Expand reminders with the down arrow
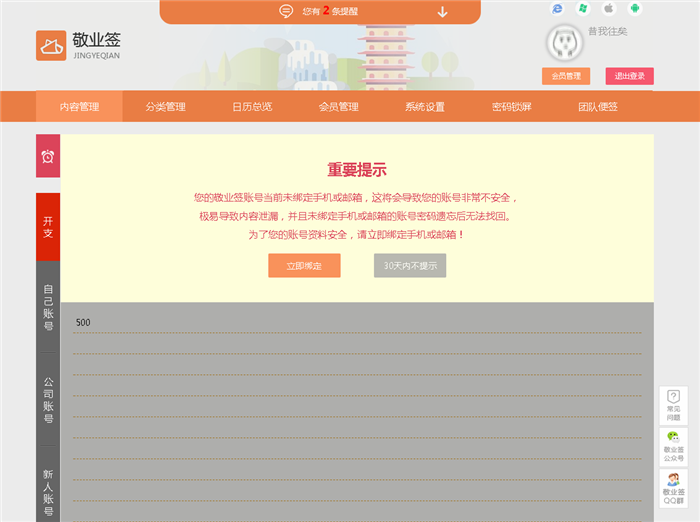Screen dimensions: 700x522 pyautogui.click(x=443, y=12)
